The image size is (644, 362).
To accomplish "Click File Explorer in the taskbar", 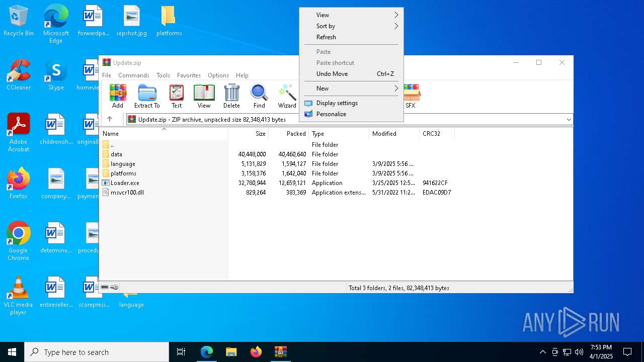I will (231, 352).
